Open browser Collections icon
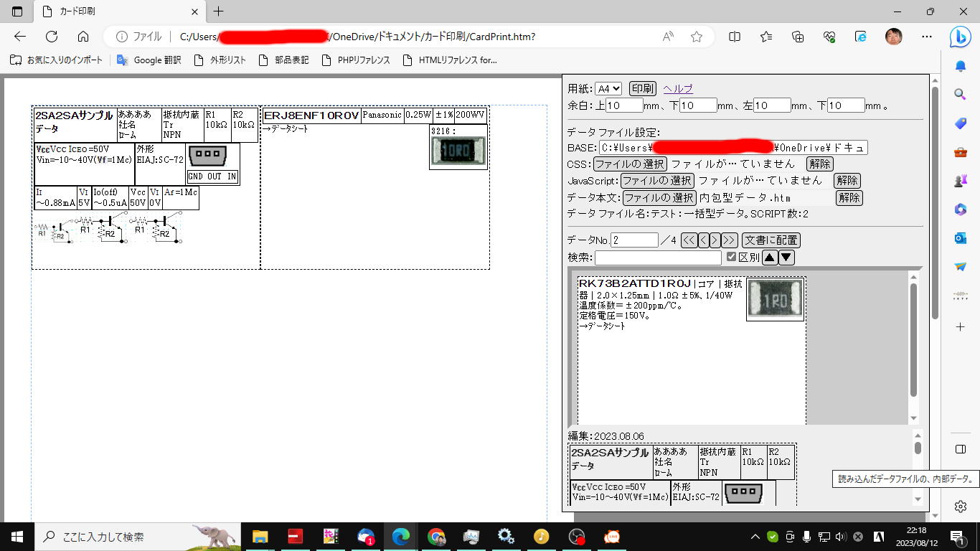This screenshot has height=551, width=980. [x=798, y=37]
